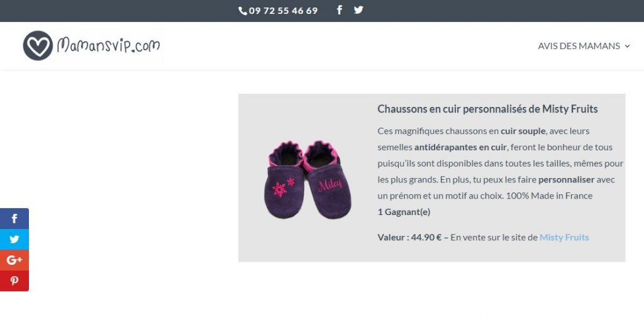Click the heart logo icon

(x=38, y=45)
